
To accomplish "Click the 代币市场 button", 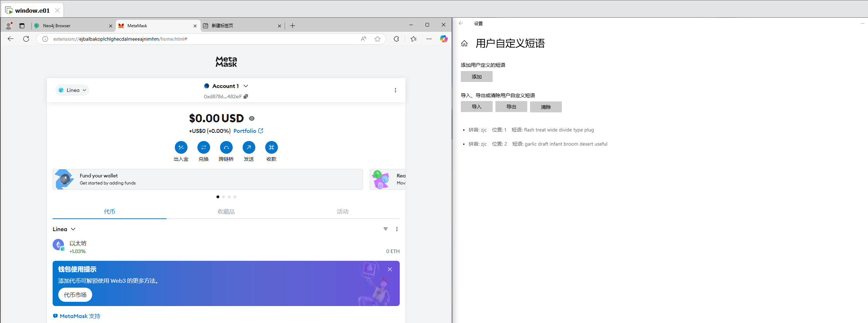I will tap(75, 295).
